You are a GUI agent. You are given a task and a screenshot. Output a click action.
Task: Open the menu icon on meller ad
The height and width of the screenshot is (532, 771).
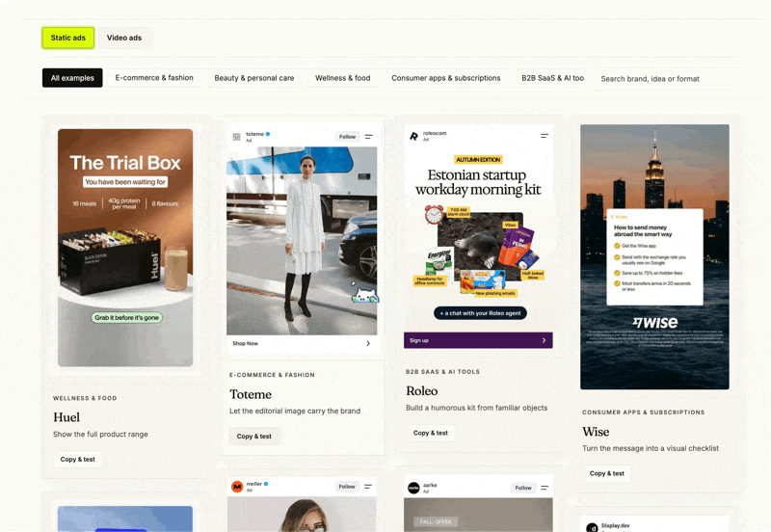(x=368, y=487)
